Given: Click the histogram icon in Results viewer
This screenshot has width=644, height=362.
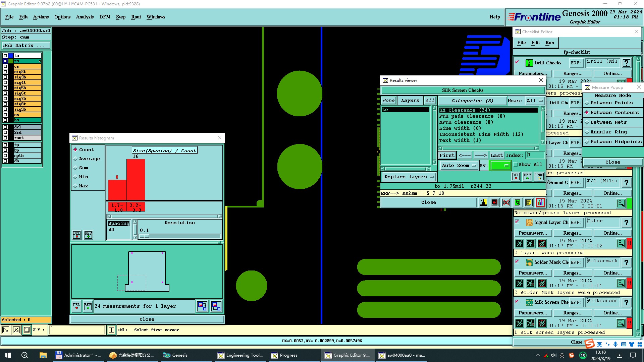Looking at the screenshot, I should pyautogui.click(x=540, y=202).
